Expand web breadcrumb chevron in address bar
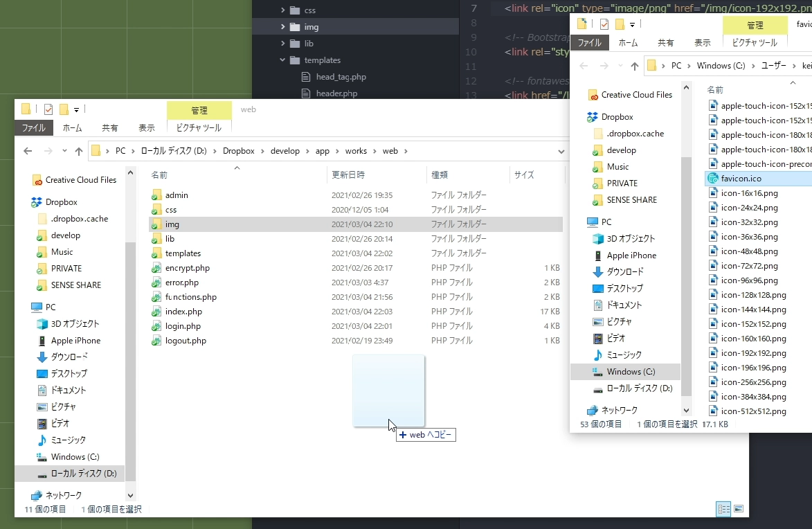The width and height of the screenshot is (812, 529). (x=406, y=151)
